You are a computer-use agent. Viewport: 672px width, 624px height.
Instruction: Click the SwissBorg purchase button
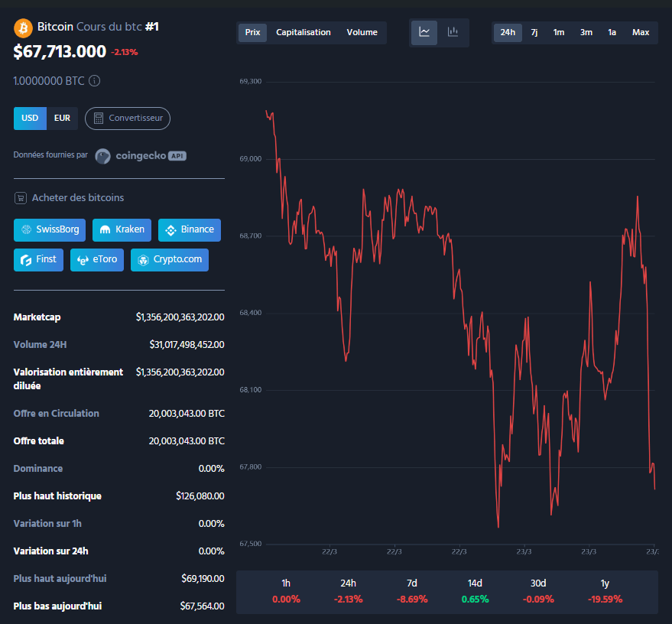[49, 229]
